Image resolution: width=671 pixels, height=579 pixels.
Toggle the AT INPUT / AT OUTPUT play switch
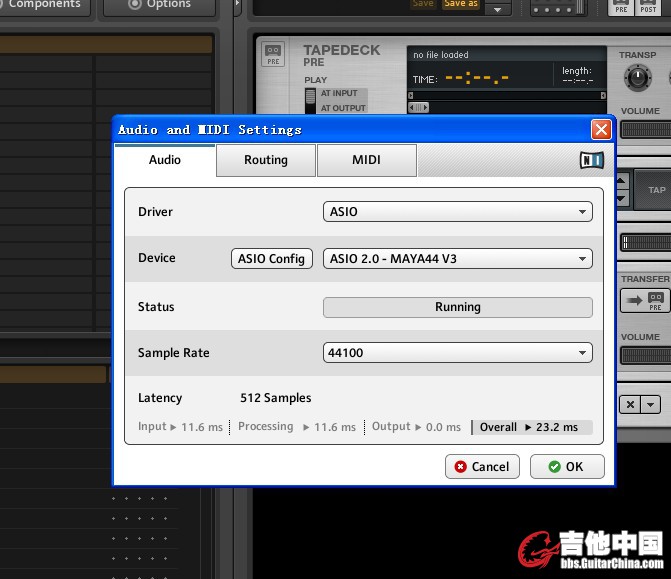310,101
